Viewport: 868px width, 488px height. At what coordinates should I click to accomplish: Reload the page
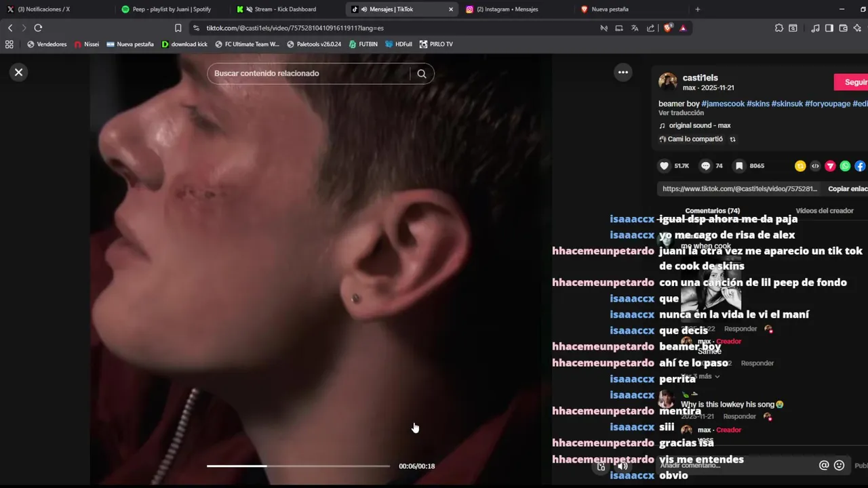38,28
